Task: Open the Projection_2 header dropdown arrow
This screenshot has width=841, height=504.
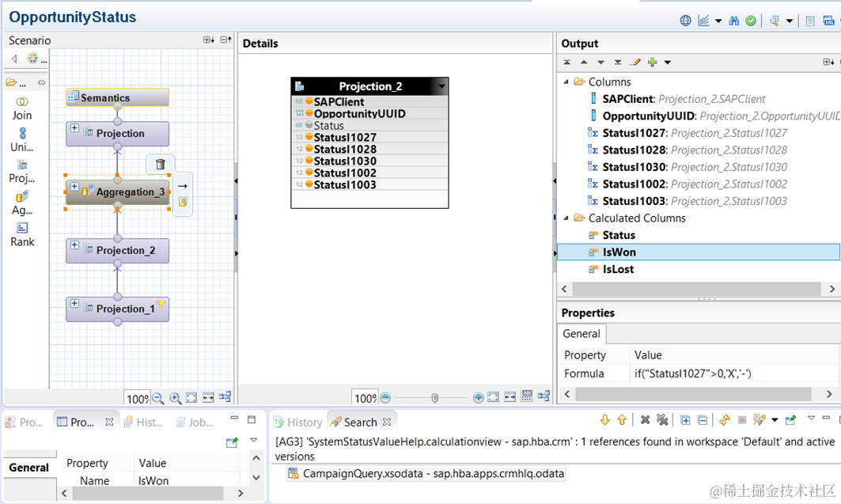Action: (441, 86)
